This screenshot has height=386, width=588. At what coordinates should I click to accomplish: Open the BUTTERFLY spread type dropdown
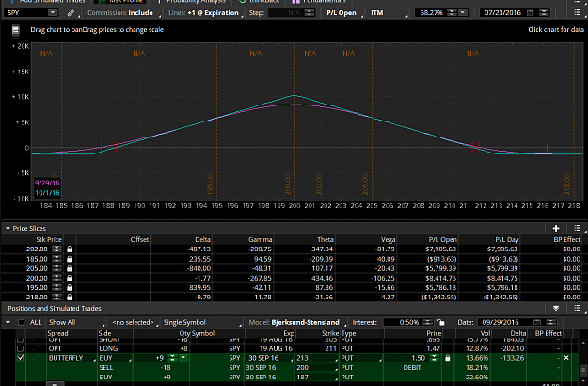click(x=72, y=358)
